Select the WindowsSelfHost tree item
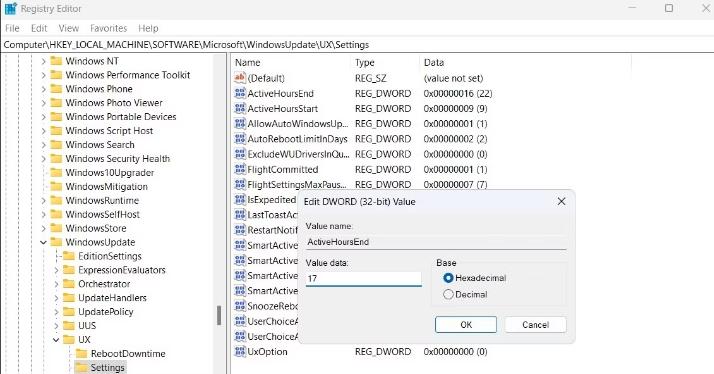714x374 pixels. click(102, 214)
